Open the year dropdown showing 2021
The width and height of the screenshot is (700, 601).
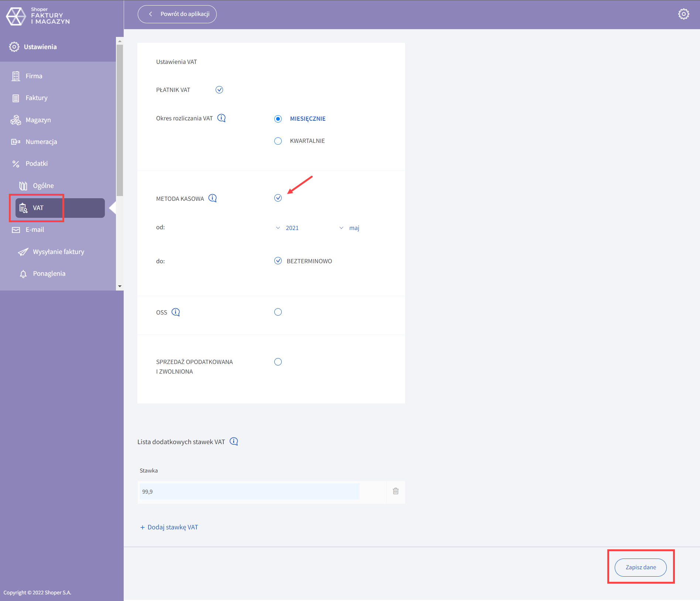point(287,228)
